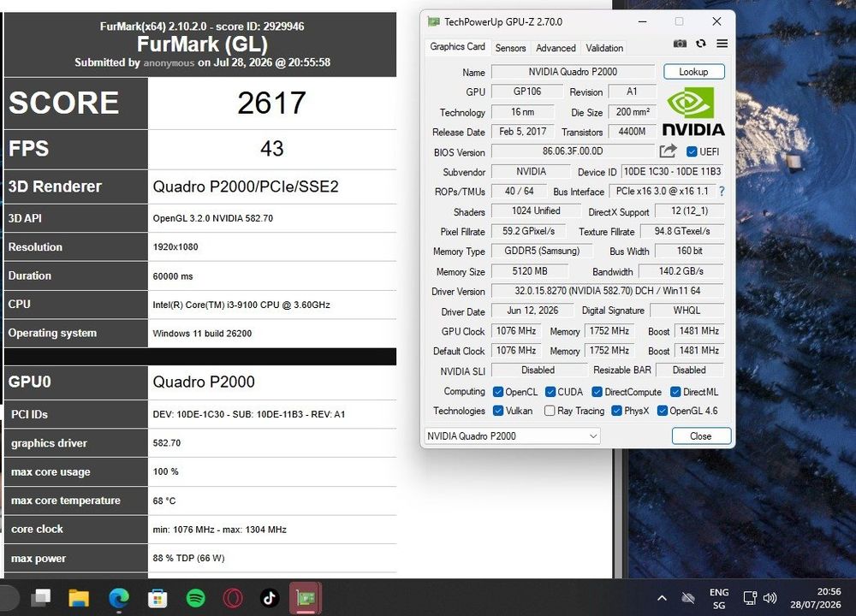Open TikTok from the taskbar
The width and height of the screenshot is (856, 616).
(x=270, y=598)
